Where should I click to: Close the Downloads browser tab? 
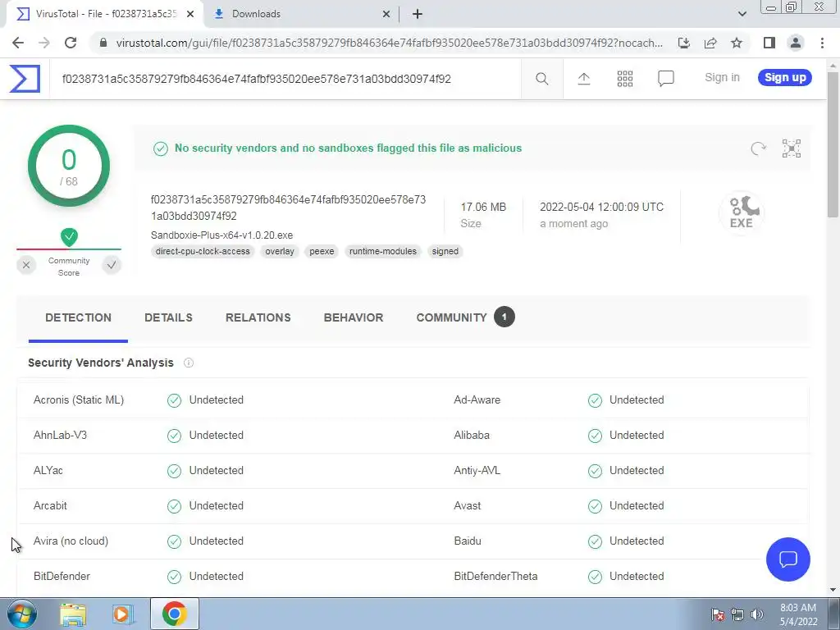click(x=386, y=14)
